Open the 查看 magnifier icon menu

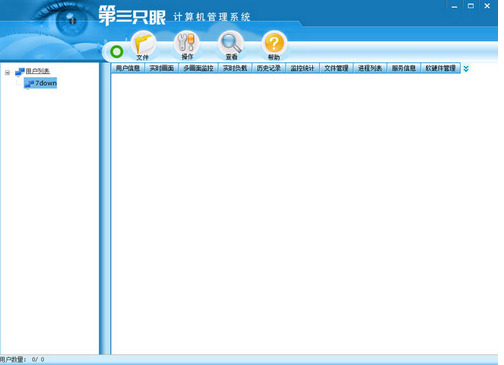(231, 45)
